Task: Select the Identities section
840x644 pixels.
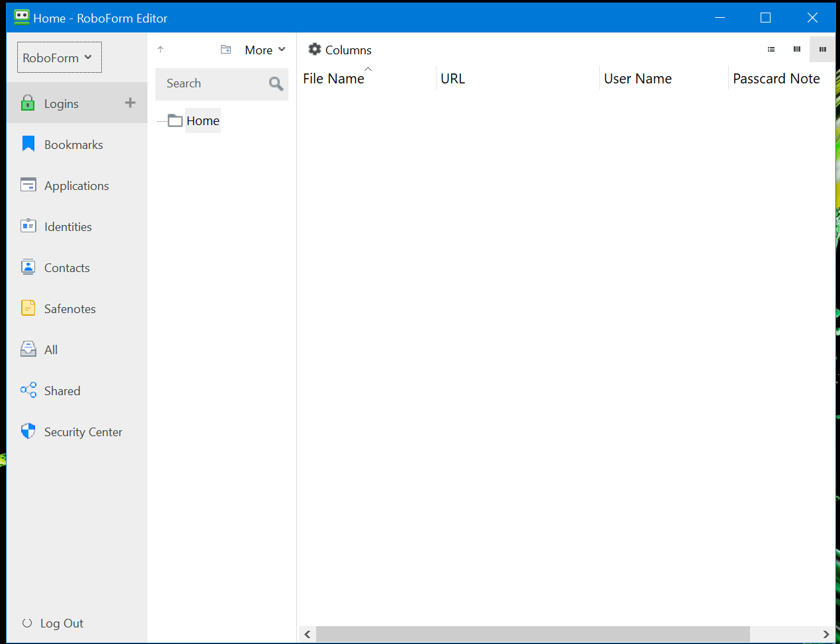Action: pyautogui.click(x=68, y=226)
